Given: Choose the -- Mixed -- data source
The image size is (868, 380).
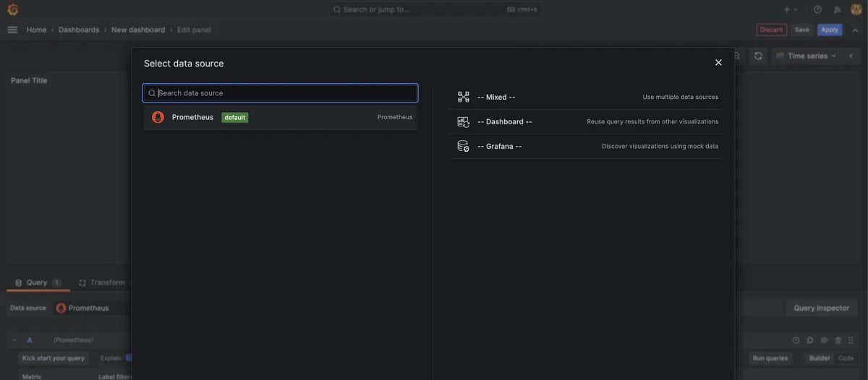Looking at the screenshot, I should click(x=587, y=97).
